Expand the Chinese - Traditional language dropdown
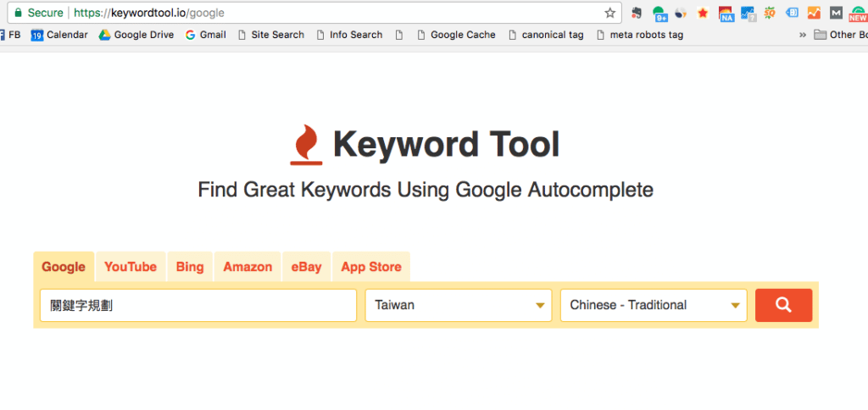 (653, 305)
